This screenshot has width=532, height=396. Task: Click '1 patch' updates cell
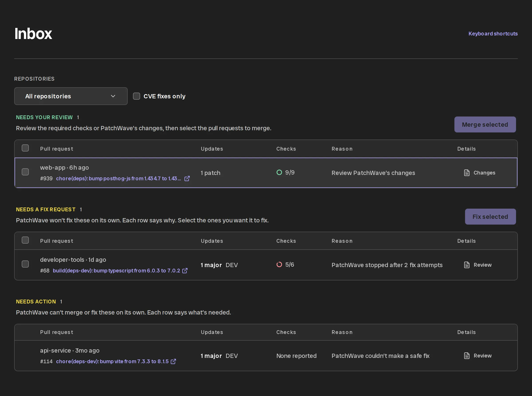tap(210, 173)
